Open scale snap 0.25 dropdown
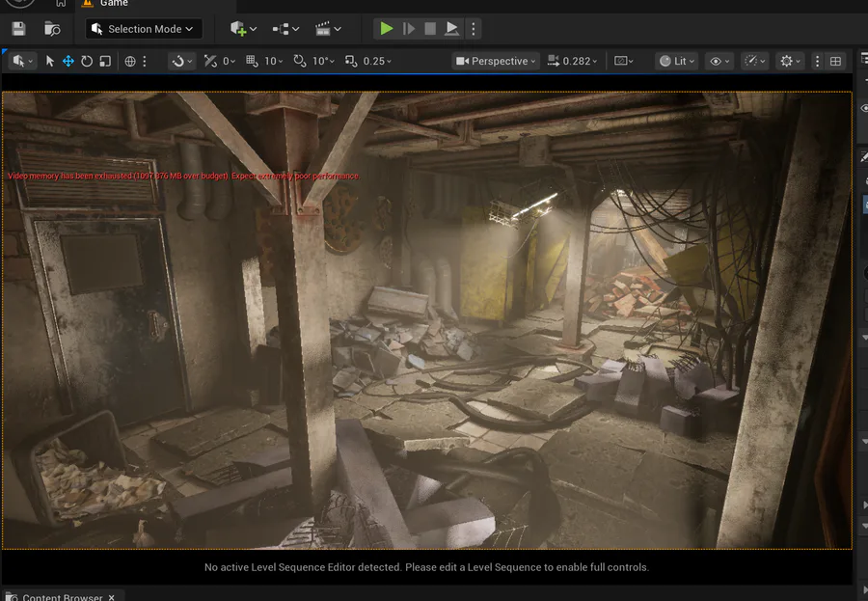Screen dimensions: 868x601 click(x=377, y=61)
